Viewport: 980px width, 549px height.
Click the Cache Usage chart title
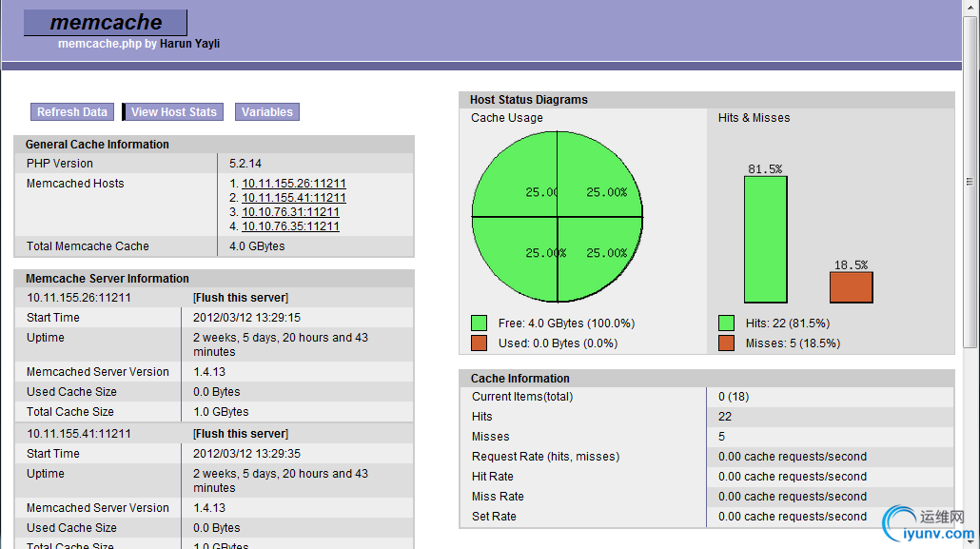pyautogui.click(x=507, y=118)
